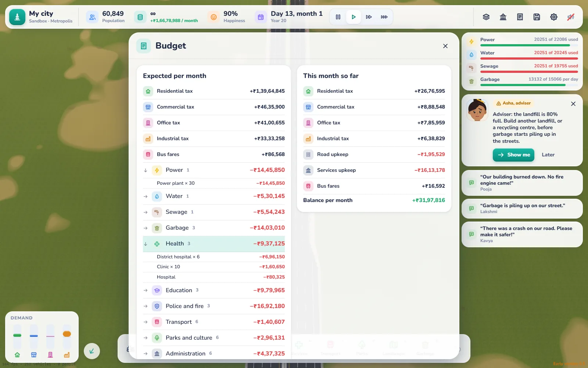Click the Water usage bar
The height and width of the screenshot is (368, 588).
tap(529, 59)
